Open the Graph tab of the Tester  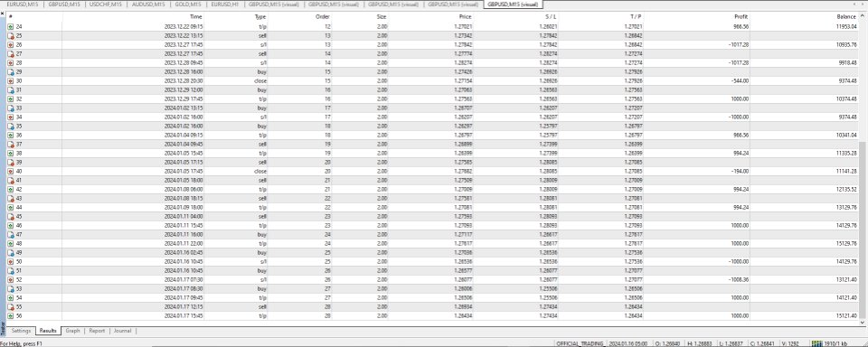[72, 331]
